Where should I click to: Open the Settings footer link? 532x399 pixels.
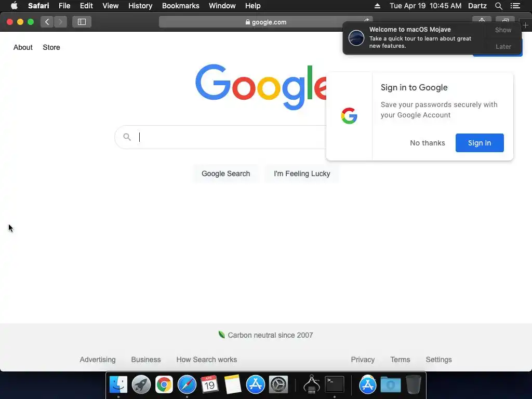click(438, 360)
